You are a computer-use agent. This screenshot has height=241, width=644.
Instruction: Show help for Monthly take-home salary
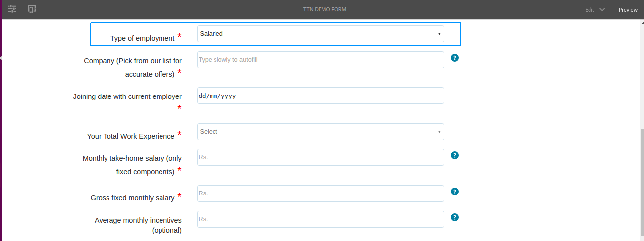coord(455,155)
